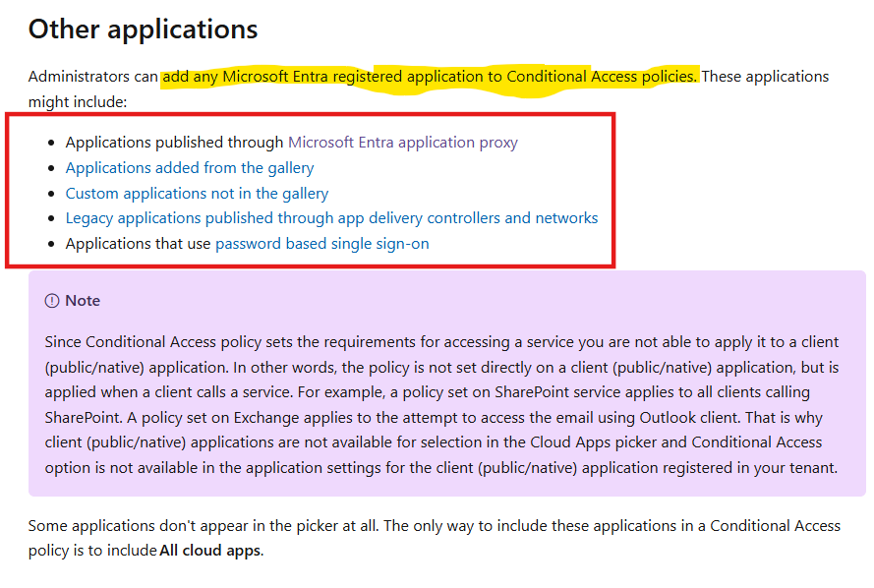Click the bullet beside password based single sign-on
The image size is (874, 588).
tap(51, 242)
